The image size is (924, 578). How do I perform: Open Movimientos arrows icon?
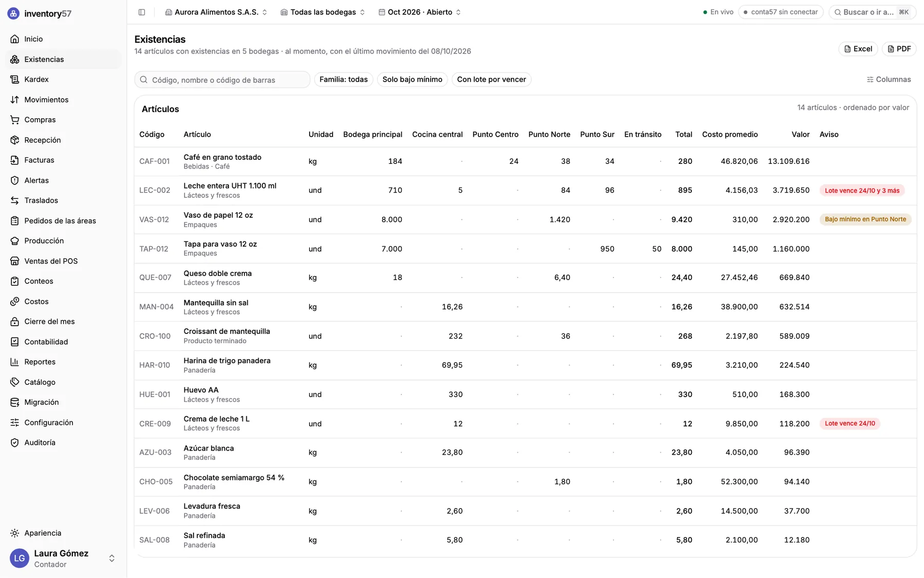pos(15,100)
